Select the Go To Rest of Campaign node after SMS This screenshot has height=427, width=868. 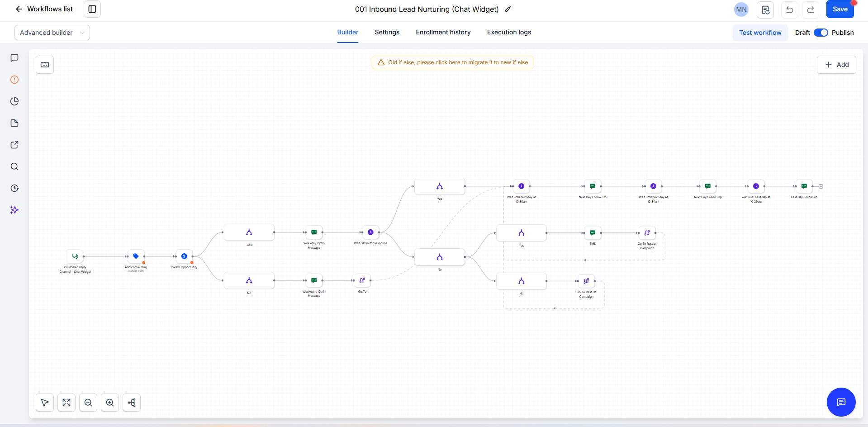[647, 233]
